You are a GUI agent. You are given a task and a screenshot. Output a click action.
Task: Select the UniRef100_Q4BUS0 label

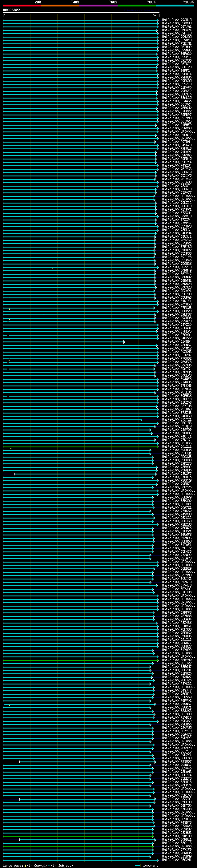[177, 416]
